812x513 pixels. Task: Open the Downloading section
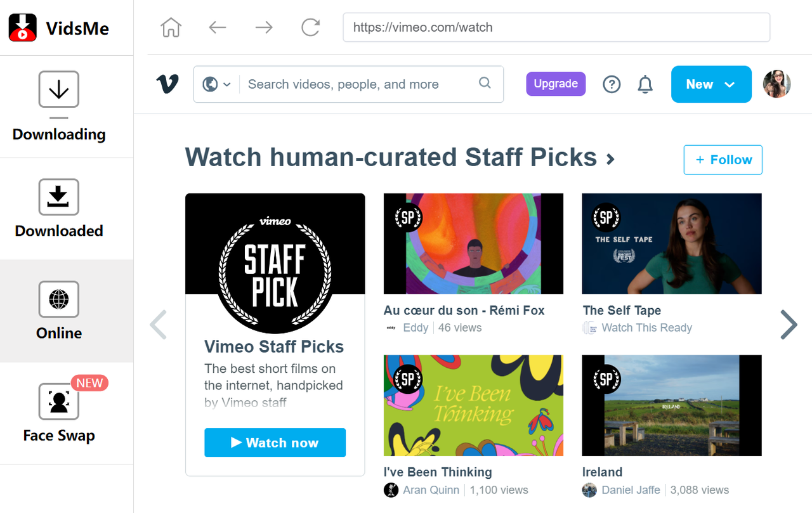(x=59, y=107)
